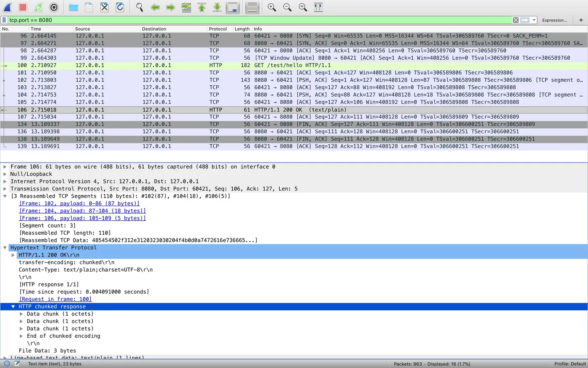The width and height of the screenshot is (588, 368).
Task: Expand the Null/Loopback section
Action: [x=5, y=174]
